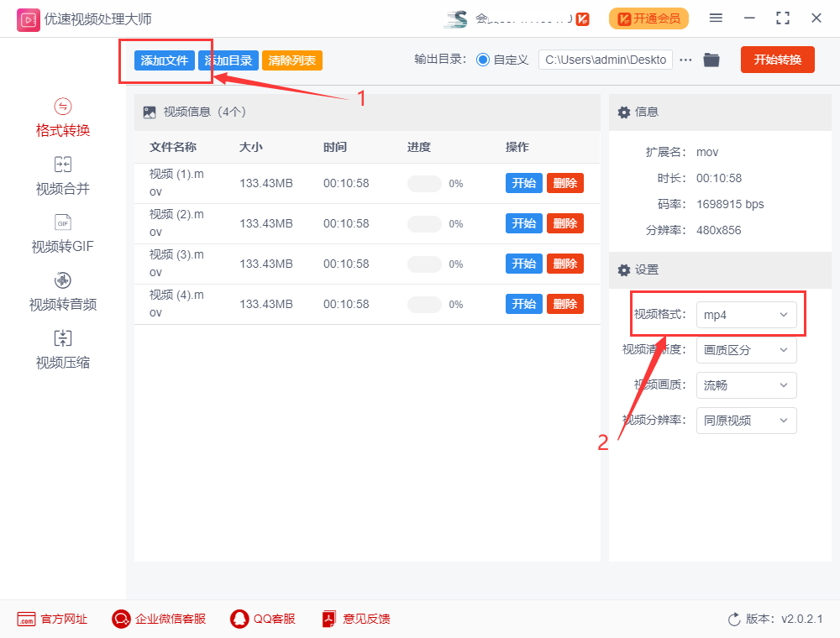Start conversion of 视频 (2).mov
Image resolution: width=840 pixels, height=638 pixels.
click(524, 223)
